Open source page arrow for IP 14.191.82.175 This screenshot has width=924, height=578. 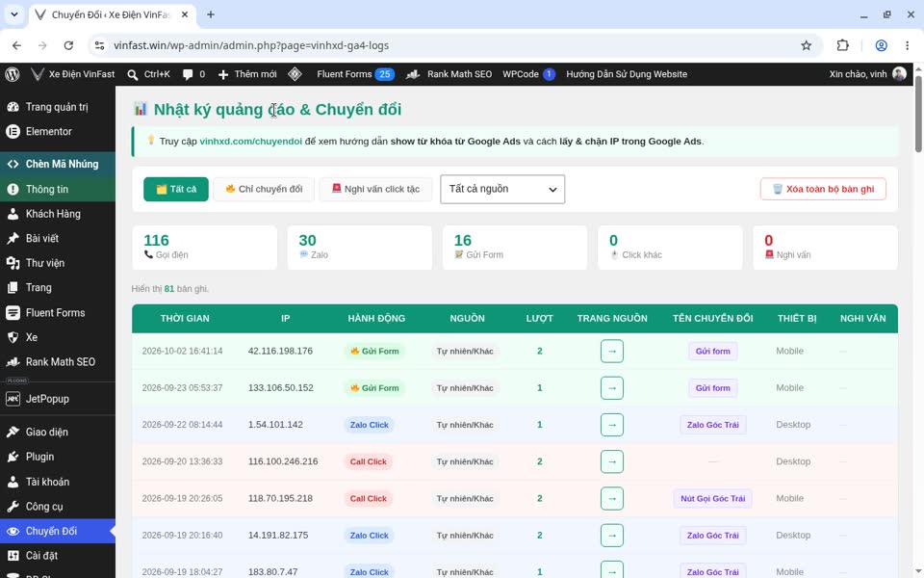pos(612,536)
